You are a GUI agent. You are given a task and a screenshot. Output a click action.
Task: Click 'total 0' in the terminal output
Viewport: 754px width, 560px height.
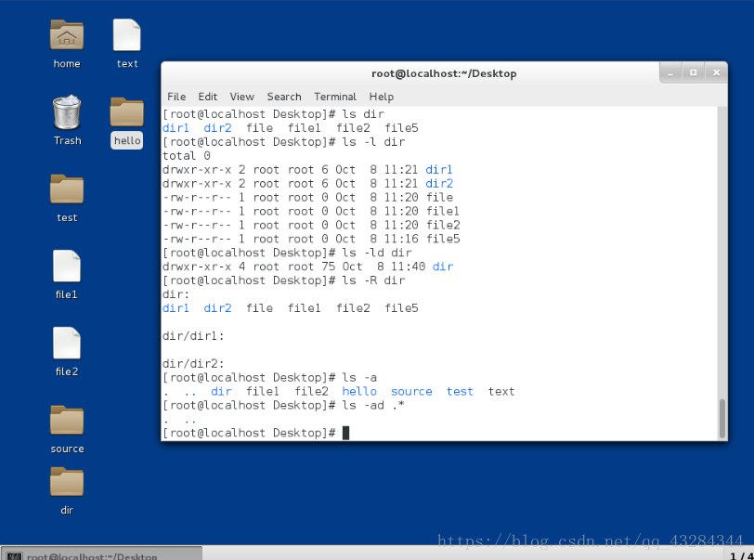point(187,156)
